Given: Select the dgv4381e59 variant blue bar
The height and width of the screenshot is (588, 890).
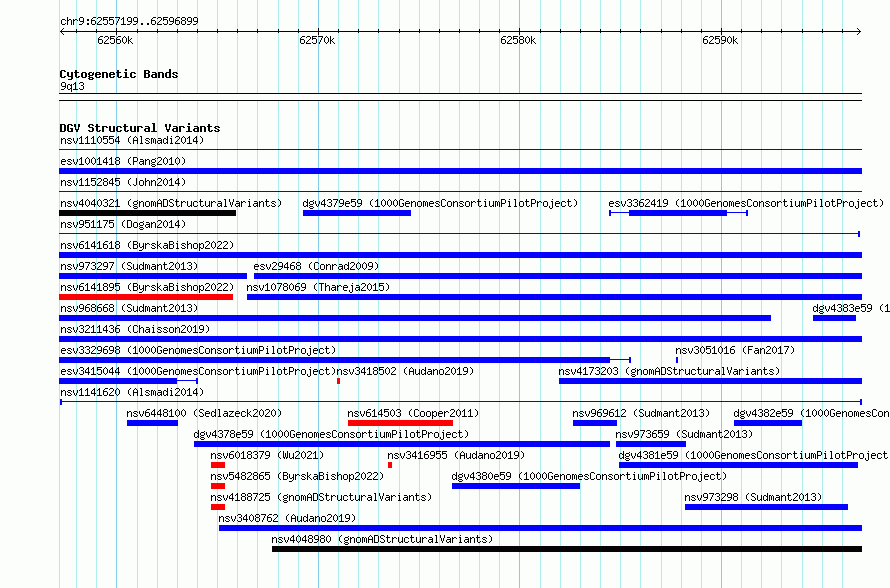Looking at the screenshot, I should (x=738, y=465).
